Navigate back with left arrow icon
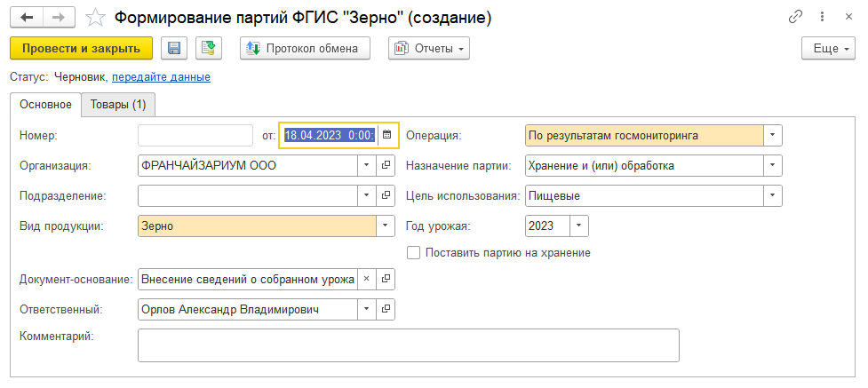Screen dimensions: 868x388 click(27, 18)
